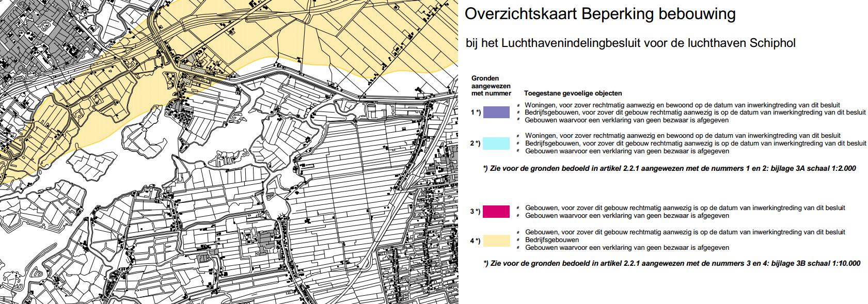Select the footnote citing 'bijlage 3A schaal 1:2.000'

click(670, 169)
